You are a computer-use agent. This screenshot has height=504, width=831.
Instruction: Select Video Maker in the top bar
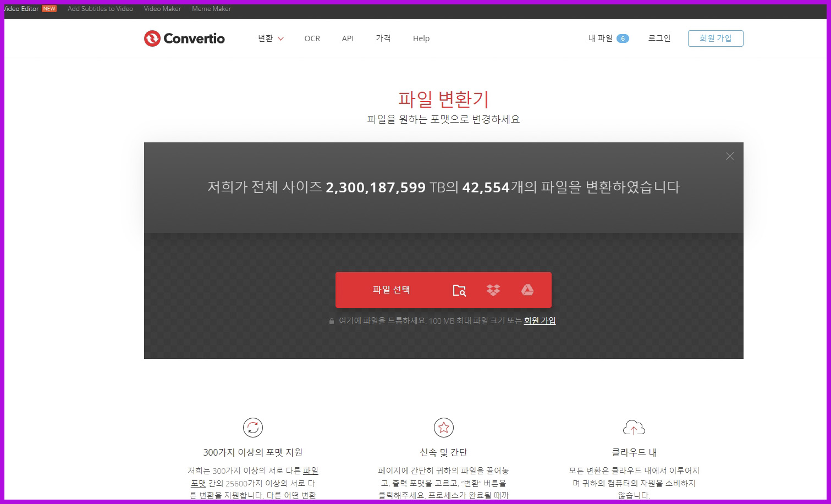click(162, 9)
